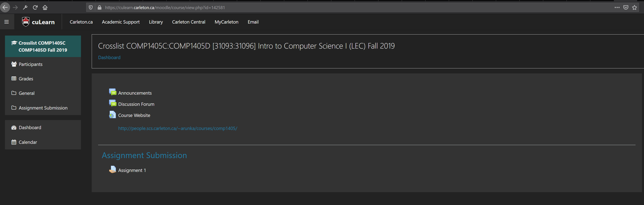This screenshot has height=205, width=644.
Task: Jump to General section in sidebar
Action: point(43,93)
